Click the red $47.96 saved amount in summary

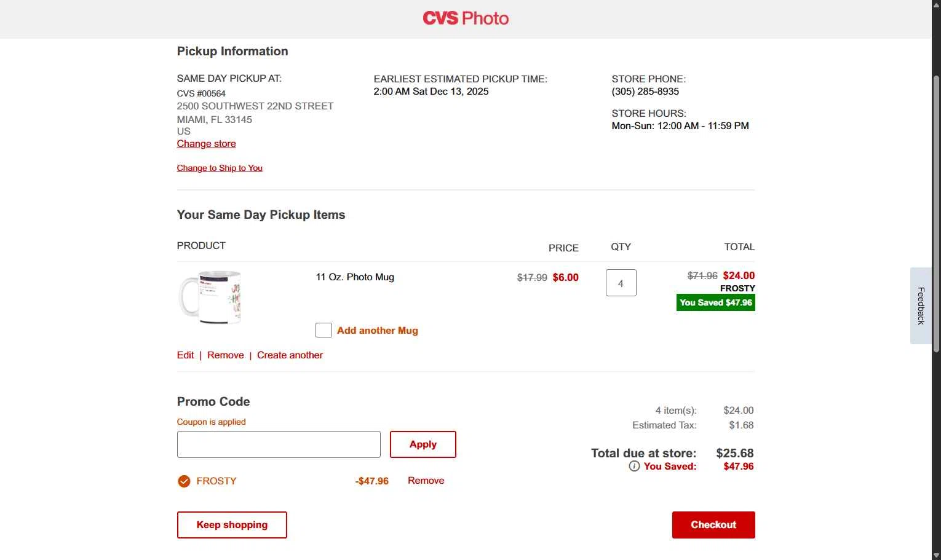tap(739, 467)
